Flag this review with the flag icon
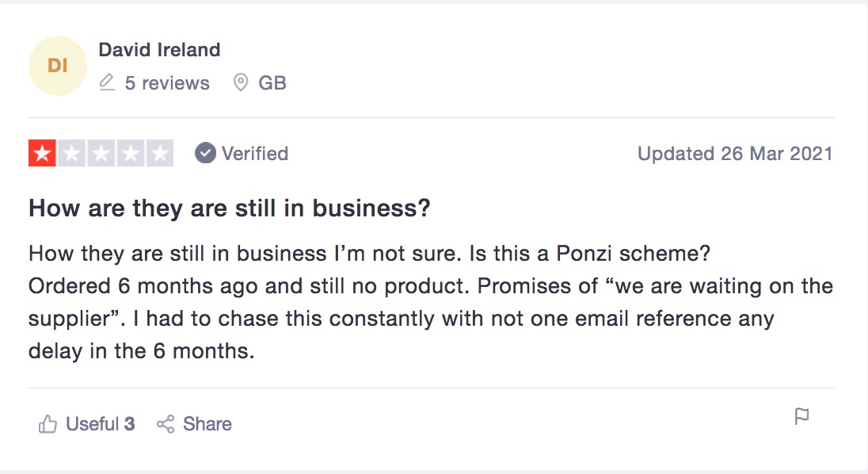This screenshot has width=868, height=474. [x=801, y=416]
